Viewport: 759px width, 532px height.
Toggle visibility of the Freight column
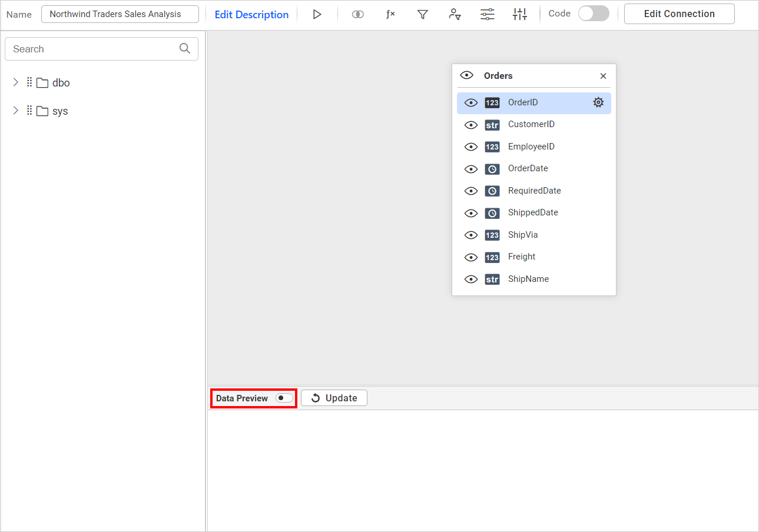[470, 257]
